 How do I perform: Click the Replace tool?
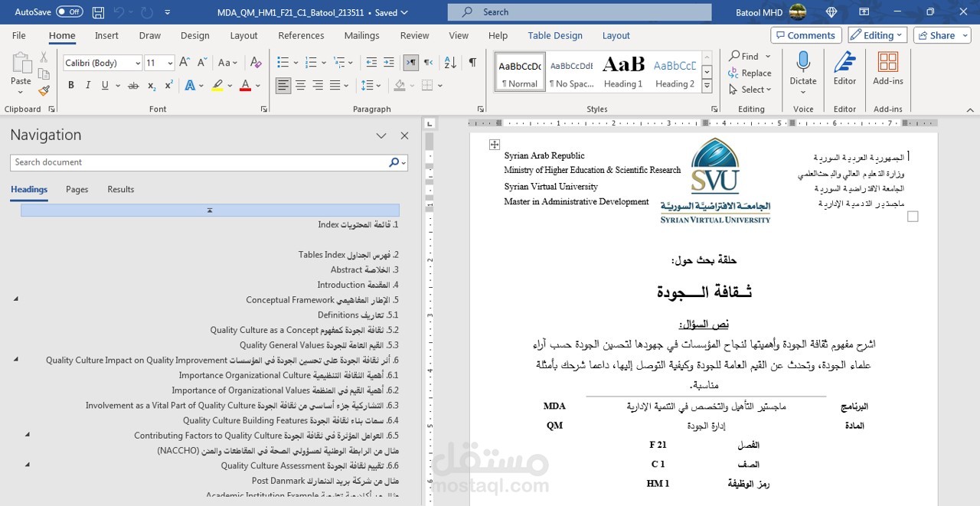750,73
